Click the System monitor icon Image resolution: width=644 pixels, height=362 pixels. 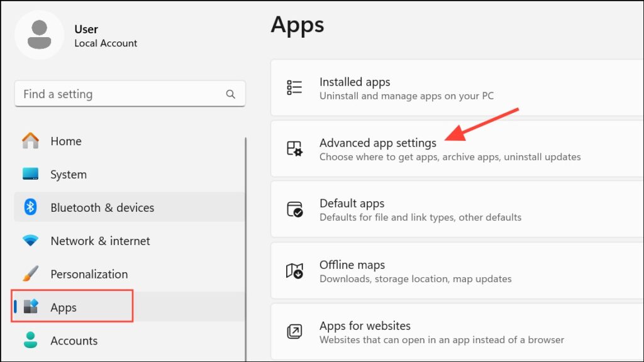pyautogui.click(x=30, y=174)
